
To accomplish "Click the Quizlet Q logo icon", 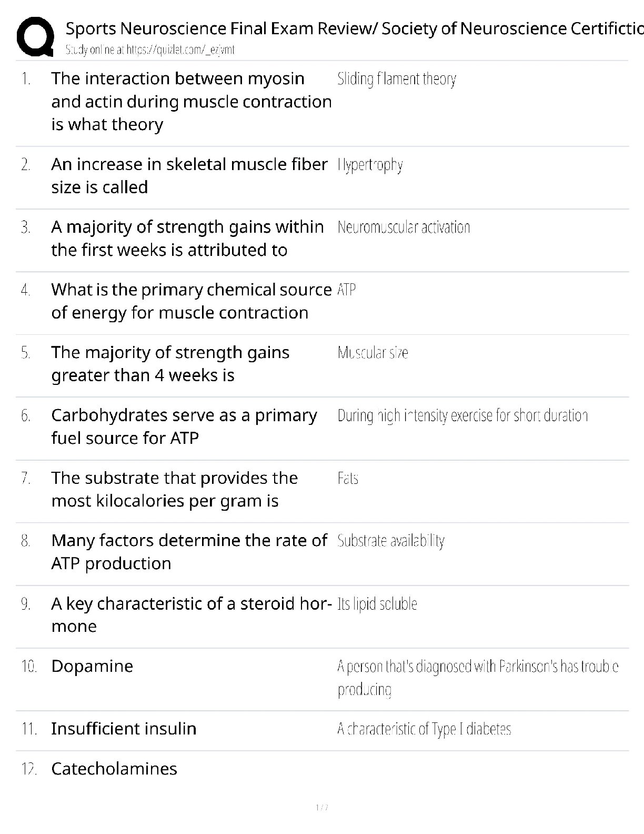I will click(x=35, y=37).
